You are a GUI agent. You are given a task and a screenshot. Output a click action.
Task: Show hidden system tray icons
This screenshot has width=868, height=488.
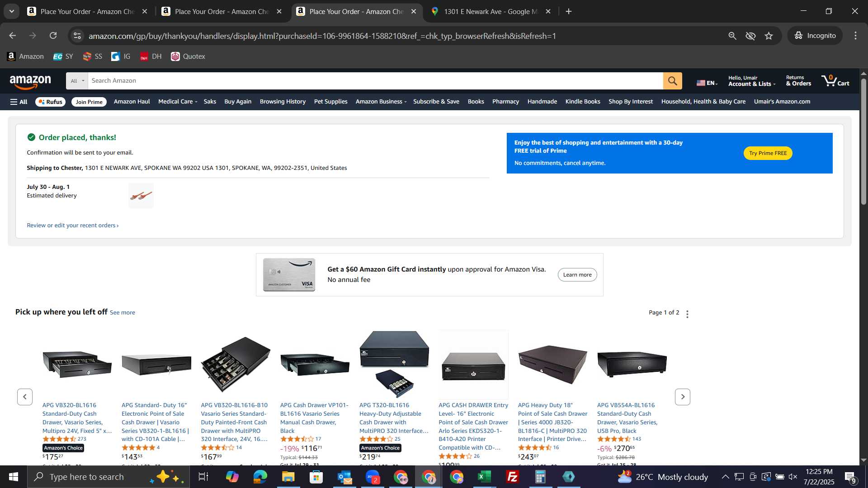click(725, 477)
